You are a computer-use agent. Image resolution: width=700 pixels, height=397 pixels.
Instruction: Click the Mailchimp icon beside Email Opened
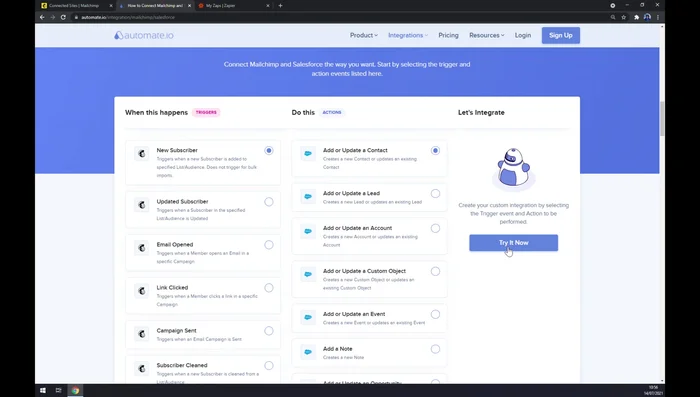(142, 248)
